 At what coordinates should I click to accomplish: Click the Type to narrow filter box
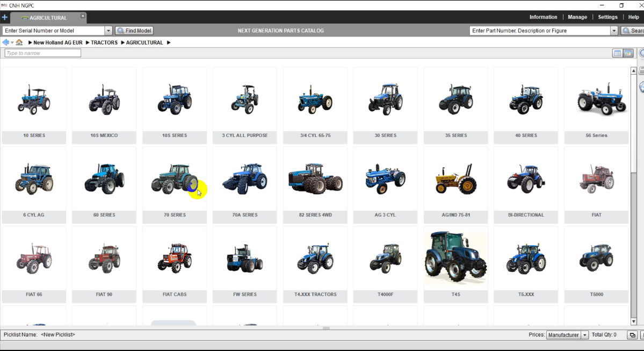(43, 53)
